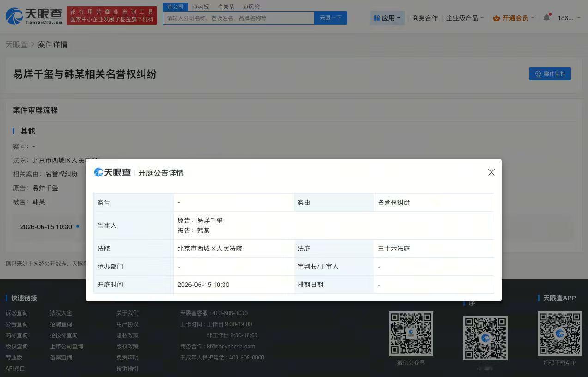
Task: Close the court announcement dialog
Action: pyautogui.click(x=491, y=172)
